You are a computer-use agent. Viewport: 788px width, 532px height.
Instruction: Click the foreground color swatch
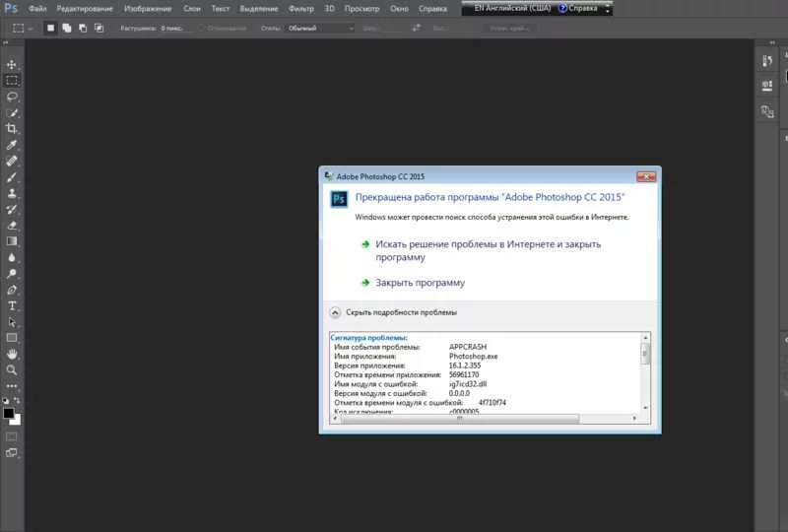point(9,414)
